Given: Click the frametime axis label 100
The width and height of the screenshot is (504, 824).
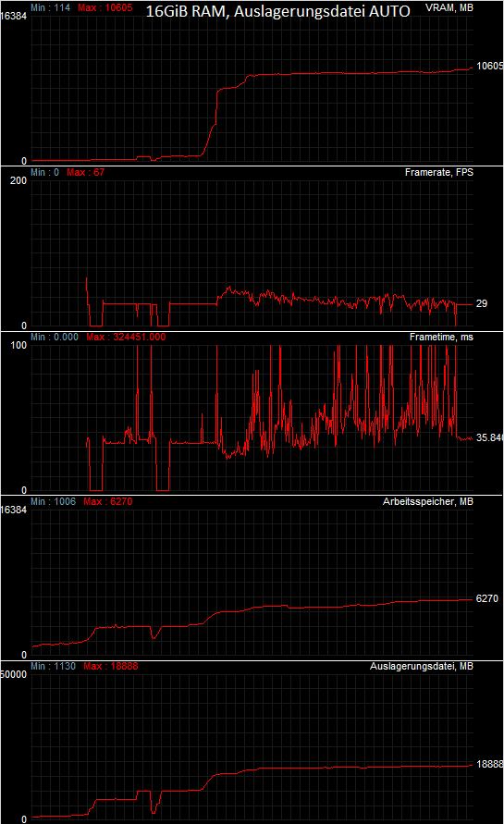Looking at the screenshot, I should pos(18,345).
